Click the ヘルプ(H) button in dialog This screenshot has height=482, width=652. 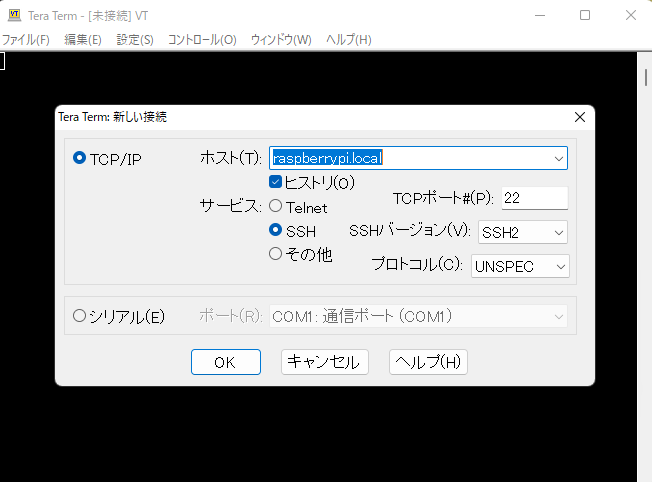tap(428, 362)
